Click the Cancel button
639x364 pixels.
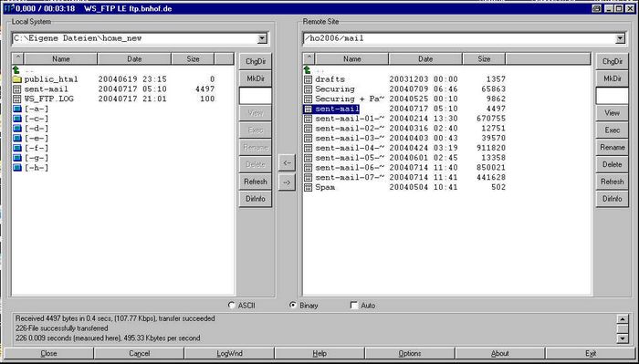point(140,353)
